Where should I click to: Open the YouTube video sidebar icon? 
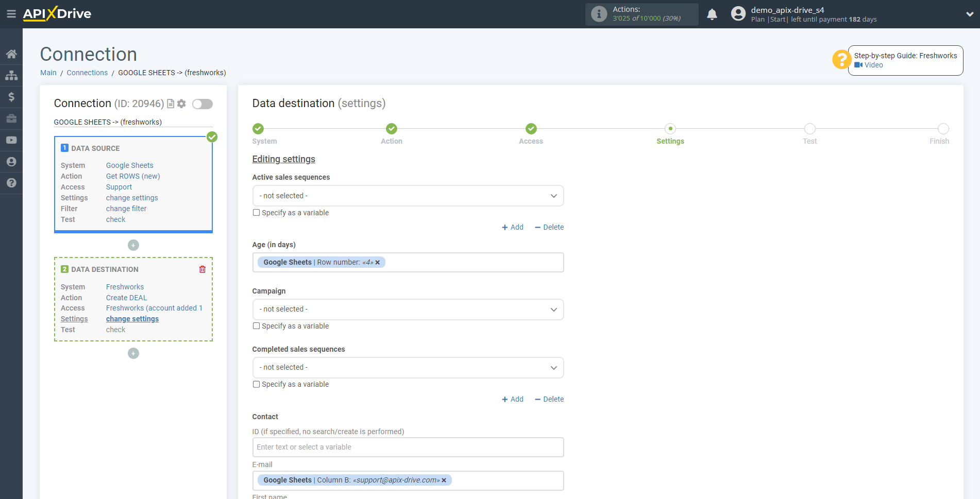coord(11,140)
